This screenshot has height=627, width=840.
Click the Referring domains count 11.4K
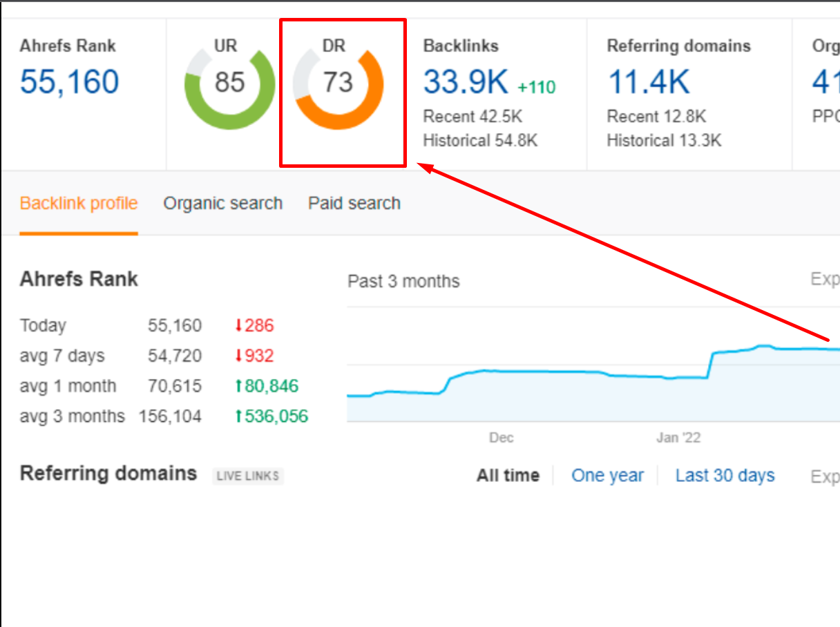pos(648,81)
